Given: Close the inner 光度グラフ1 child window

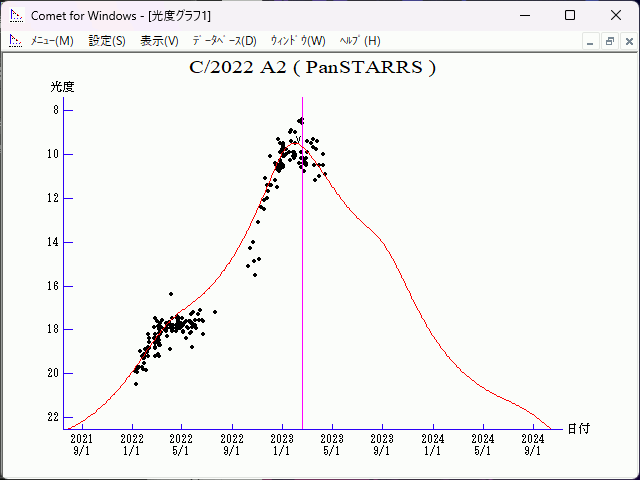Looking at the screenshot, I should [x=627, y=41].
